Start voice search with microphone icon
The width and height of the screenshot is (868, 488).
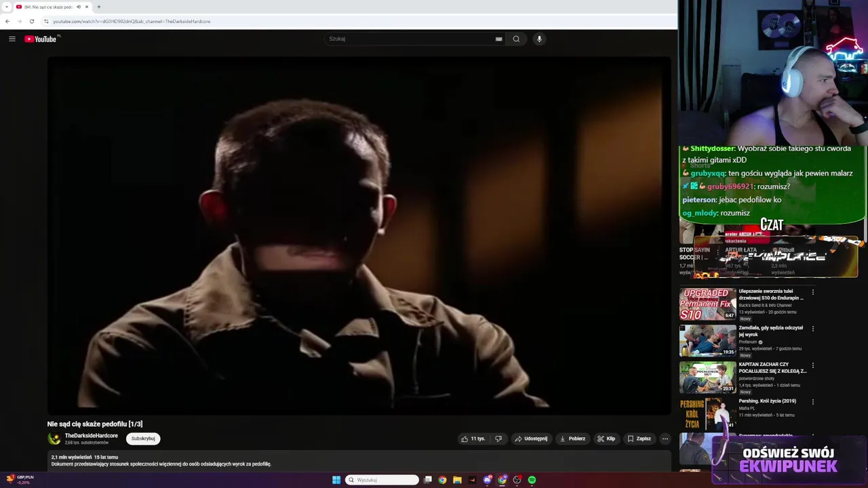(539, 39)
